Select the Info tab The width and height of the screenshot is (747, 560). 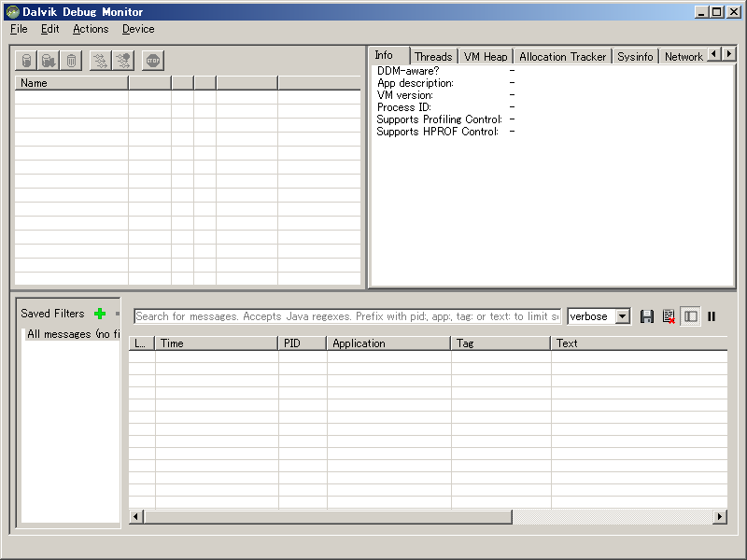[x=389, y=55]
